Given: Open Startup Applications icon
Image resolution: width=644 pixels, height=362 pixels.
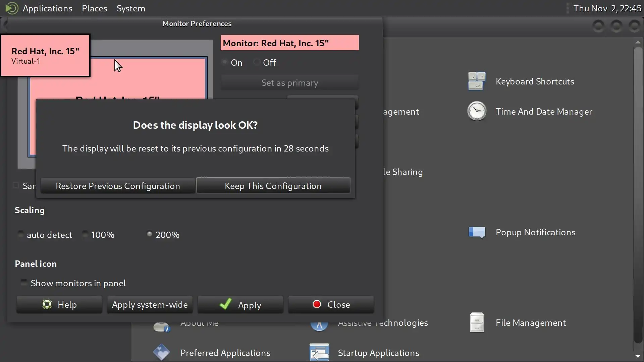Looking at the screenshot, I should click(319, 352).
